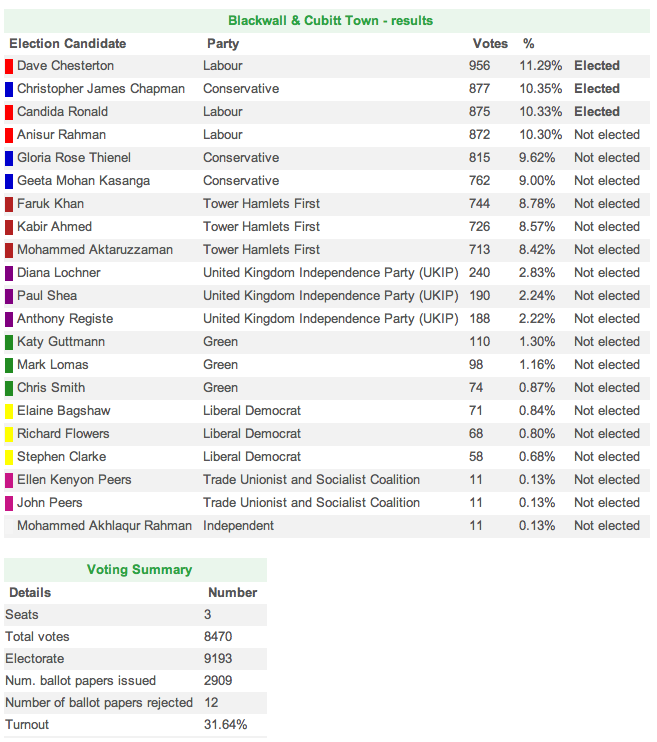Click the Electorate row in summary
This screenshot has width=657, height=742.
pos(34,659)
